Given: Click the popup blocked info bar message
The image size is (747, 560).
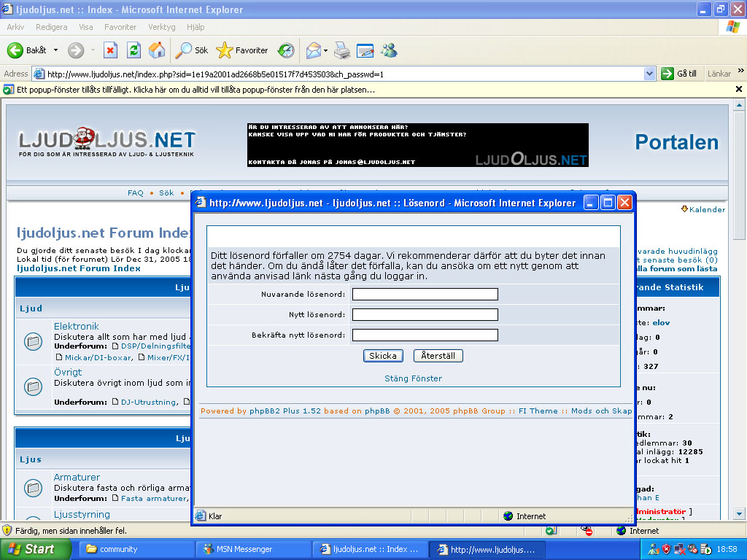Looking at the screenshot, I should tap(196, 90).
